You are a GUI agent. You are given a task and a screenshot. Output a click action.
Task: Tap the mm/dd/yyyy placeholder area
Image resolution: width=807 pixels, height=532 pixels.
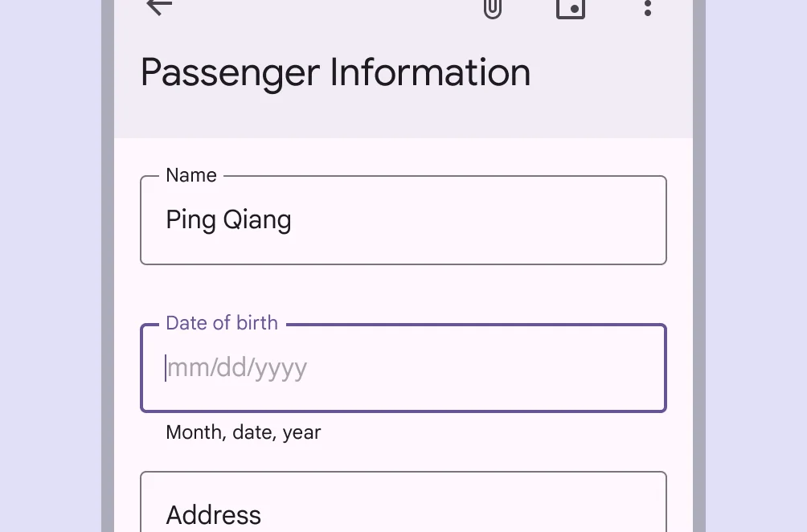click(x=236, y=367)
